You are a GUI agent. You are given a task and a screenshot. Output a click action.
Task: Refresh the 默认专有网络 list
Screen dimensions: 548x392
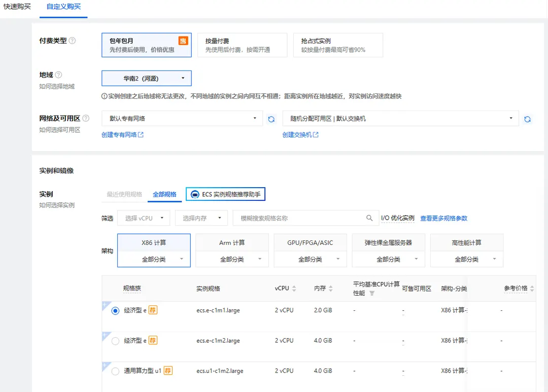coord(271,119)
